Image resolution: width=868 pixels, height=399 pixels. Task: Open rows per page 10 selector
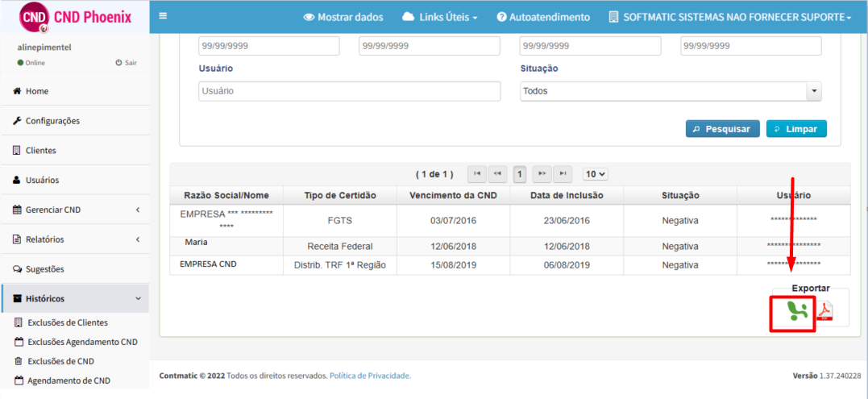pos(596,174)
